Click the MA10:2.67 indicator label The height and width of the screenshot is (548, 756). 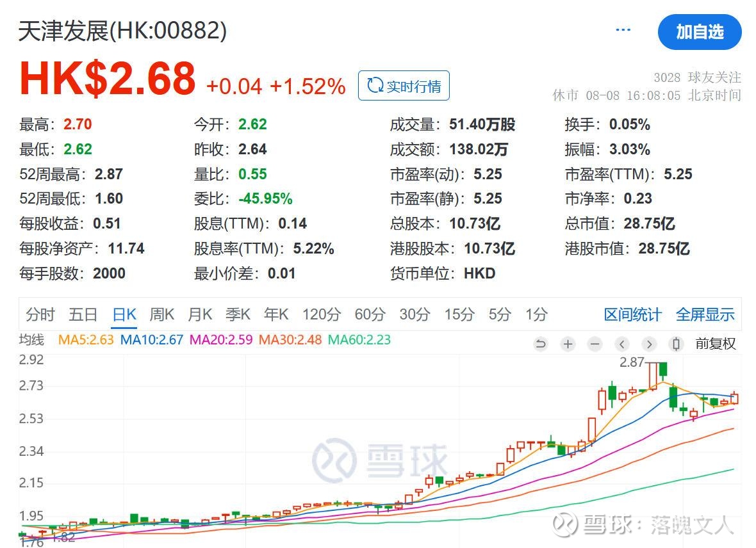click(152, 340)
